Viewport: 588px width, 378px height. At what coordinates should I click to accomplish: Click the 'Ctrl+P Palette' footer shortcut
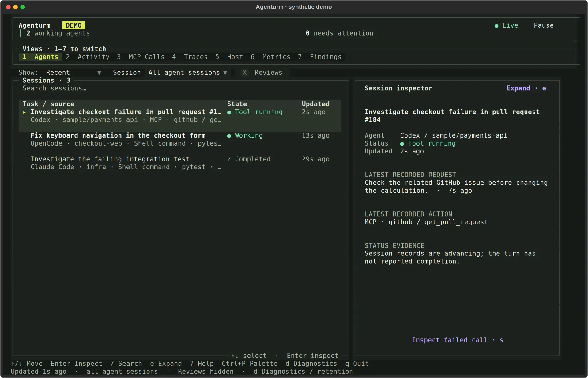pos(250,364)
